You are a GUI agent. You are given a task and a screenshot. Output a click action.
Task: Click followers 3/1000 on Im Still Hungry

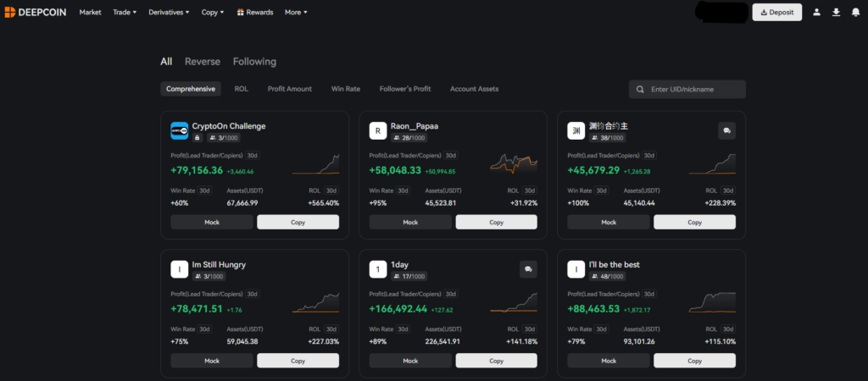point(209,277)
